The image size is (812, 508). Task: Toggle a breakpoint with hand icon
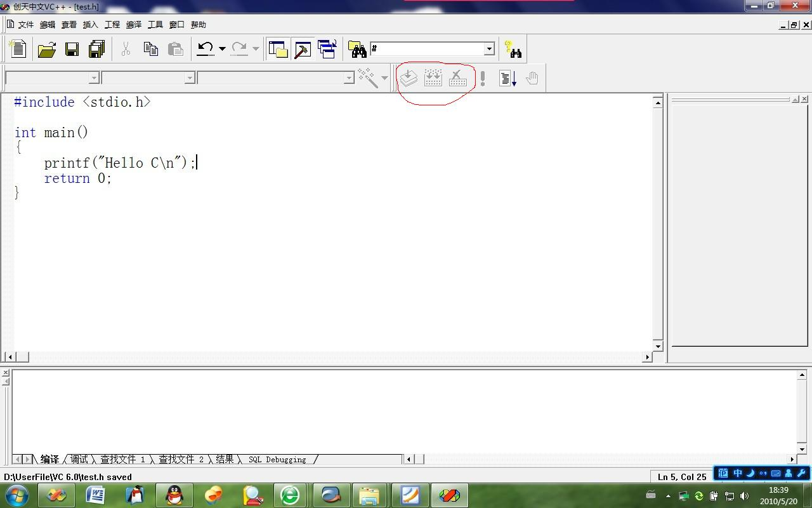[x=532, y=78]
